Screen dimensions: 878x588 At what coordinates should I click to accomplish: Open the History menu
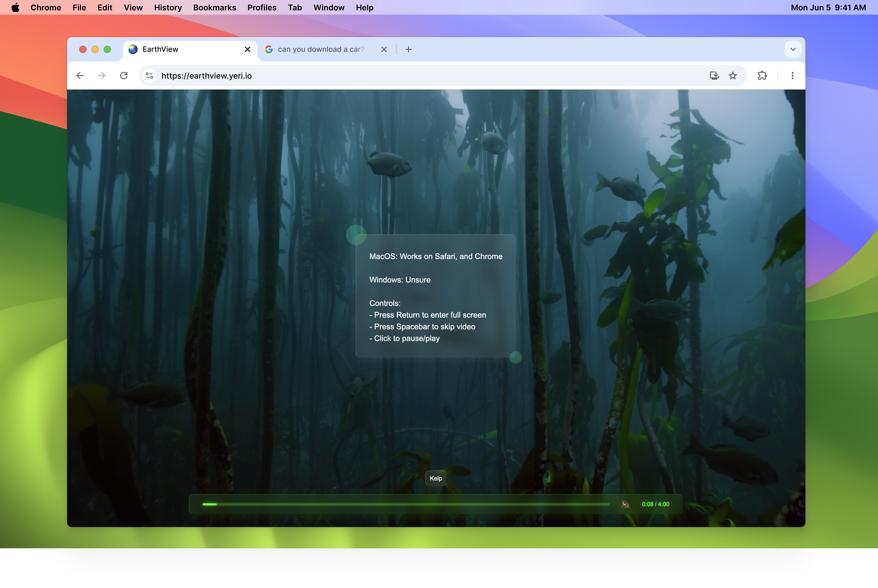(x=168, y=7)
